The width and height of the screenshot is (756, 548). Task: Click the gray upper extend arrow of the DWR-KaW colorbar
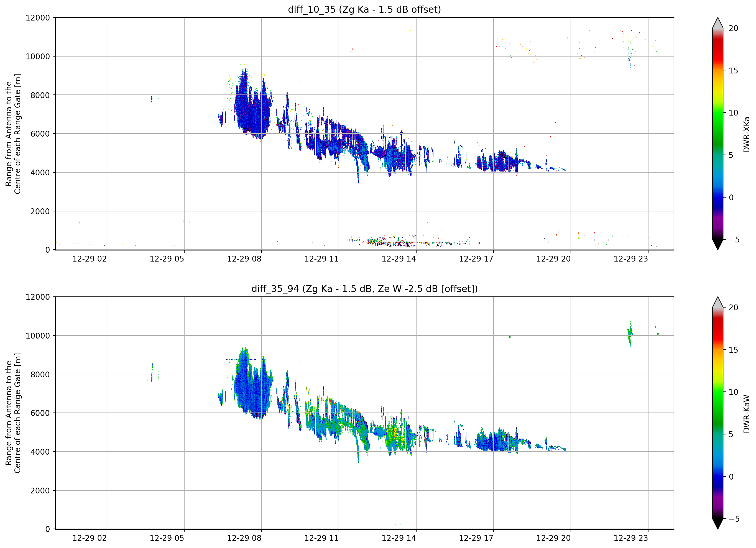click(x=717, y=302)
